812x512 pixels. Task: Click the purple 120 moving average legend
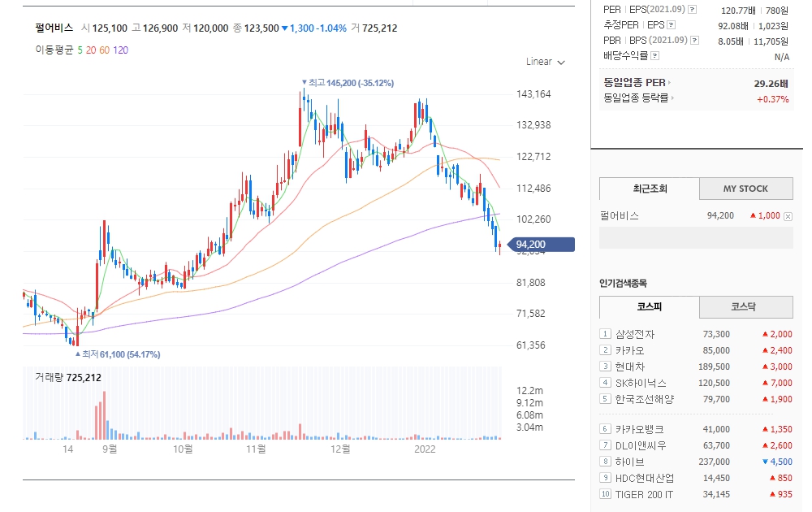click(120, 50)
